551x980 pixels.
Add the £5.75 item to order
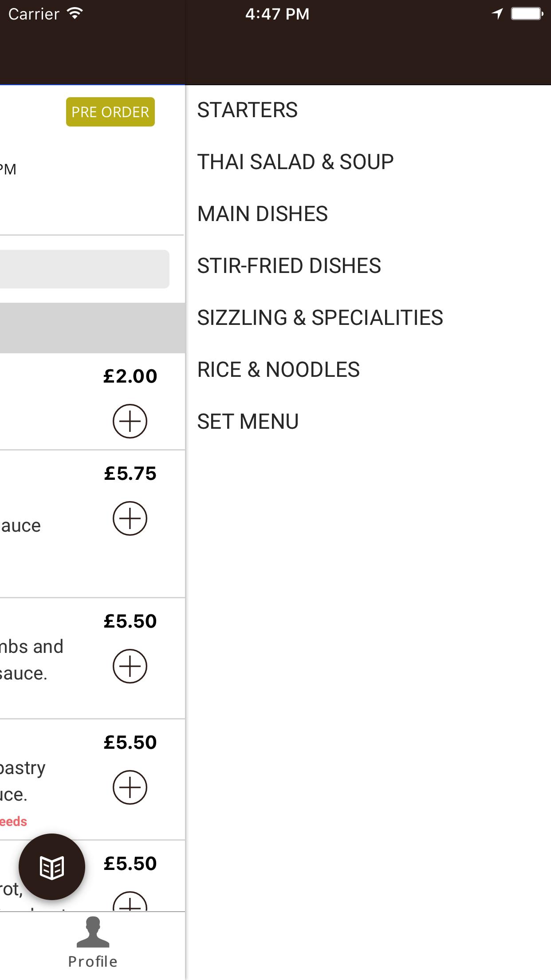(130, 518)
